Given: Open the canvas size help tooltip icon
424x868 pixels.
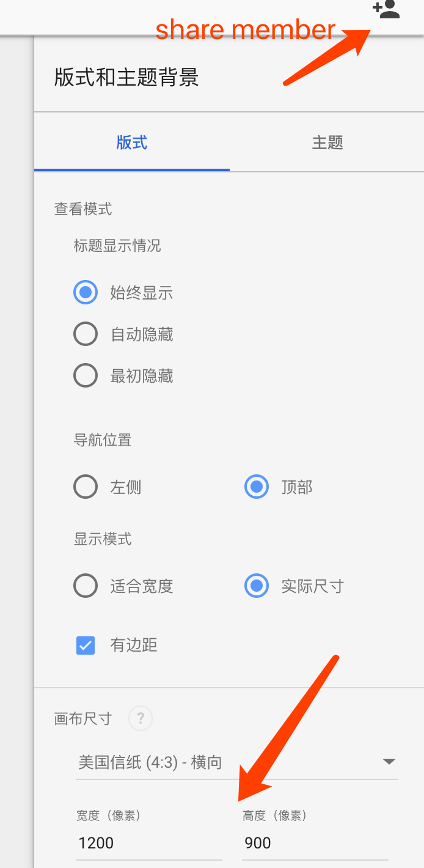Looking at the screenshot, I should (140, 718).
